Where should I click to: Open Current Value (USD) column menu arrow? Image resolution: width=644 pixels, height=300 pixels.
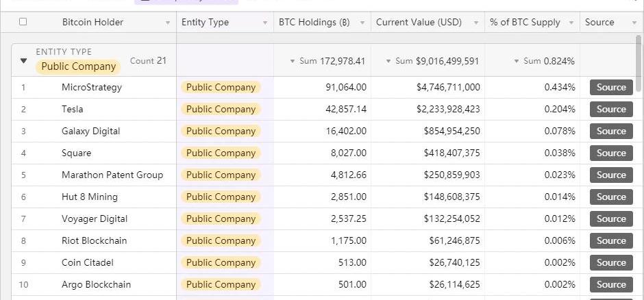point(476,23)
